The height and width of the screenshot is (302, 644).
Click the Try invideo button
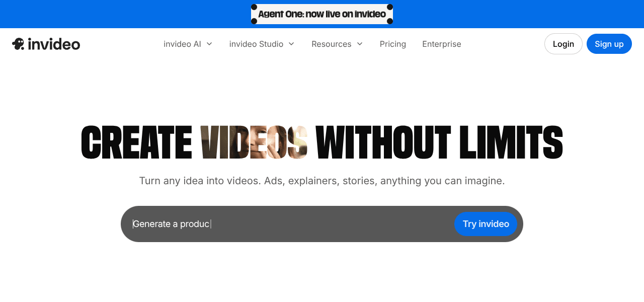486,224
